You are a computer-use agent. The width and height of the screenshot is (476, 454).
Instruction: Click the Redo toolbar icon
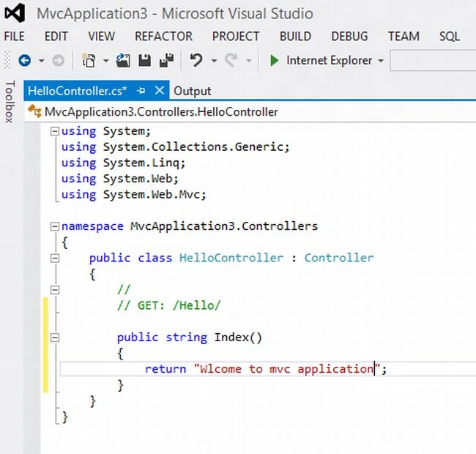[x=231, y=60]
